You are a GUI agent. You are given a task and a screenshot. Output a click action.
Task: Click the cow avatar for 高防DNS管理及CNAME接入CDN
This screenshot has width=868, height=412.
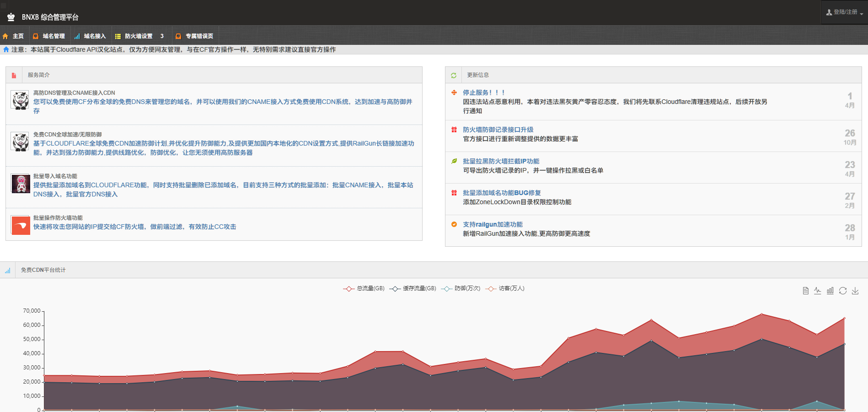click(x=21, y=100)
